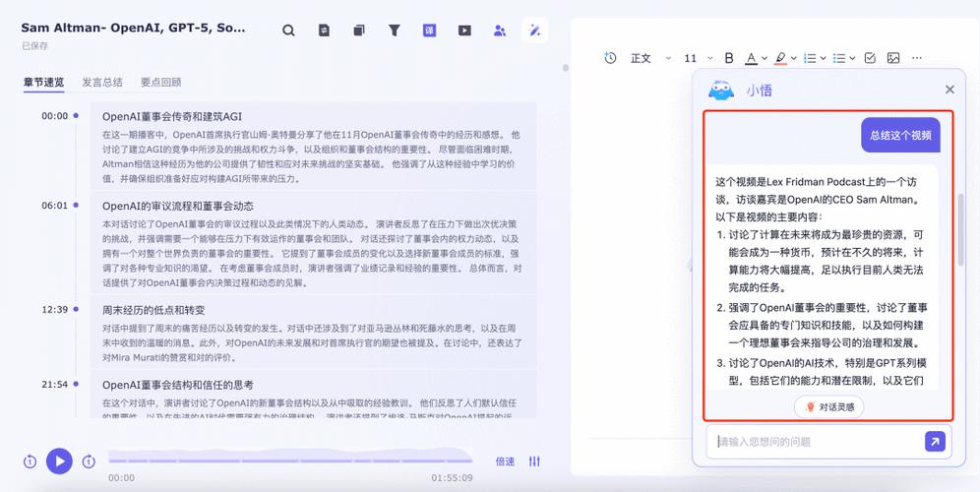Play the recording
Viewport: 980px width, 492px height.
pos(59,461)
